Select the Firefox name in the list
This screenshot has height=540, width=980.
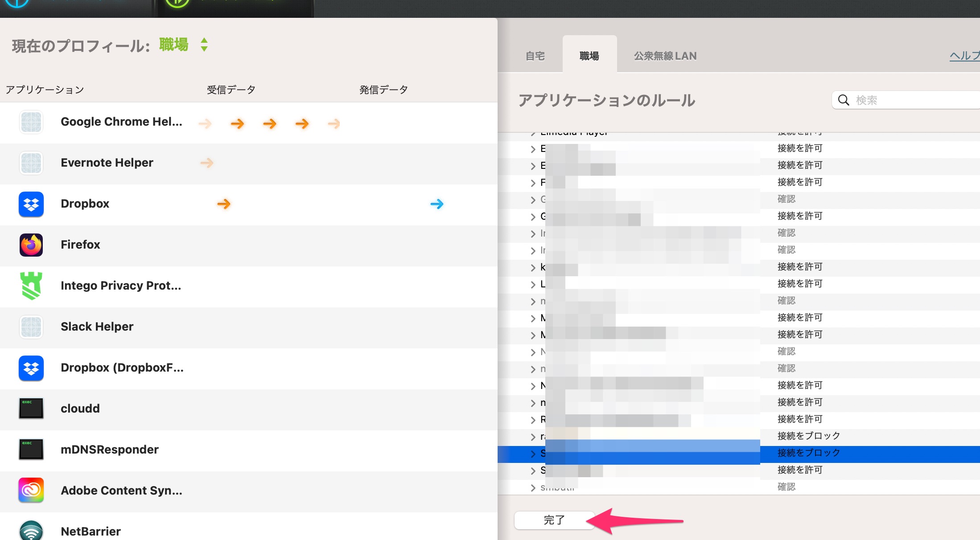coord(80,245)
